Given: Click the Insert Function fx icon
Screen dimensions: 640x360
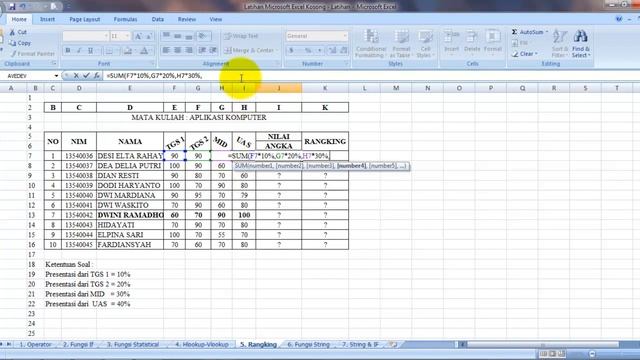Looking at the screenshot, I should click(x=97, y=76).
